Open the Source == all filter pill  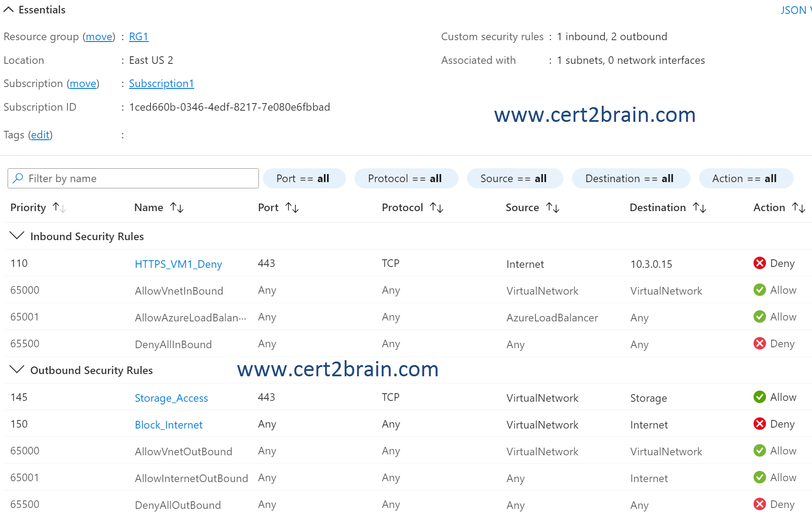pyautogui.click(x=514, y=179)
